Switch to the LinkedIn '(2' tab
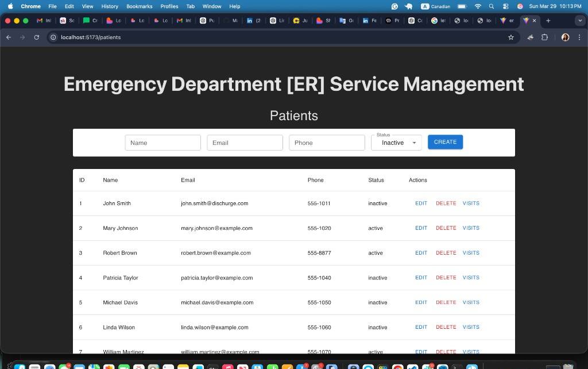The image size is (588, 369). tap(254, 21)
